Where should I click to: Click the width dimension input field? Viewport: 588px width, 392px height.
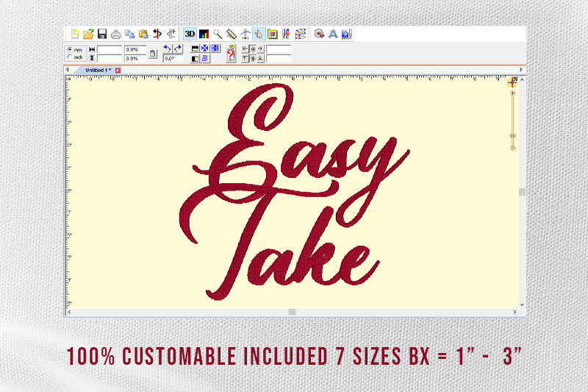[x=110, y=49]
